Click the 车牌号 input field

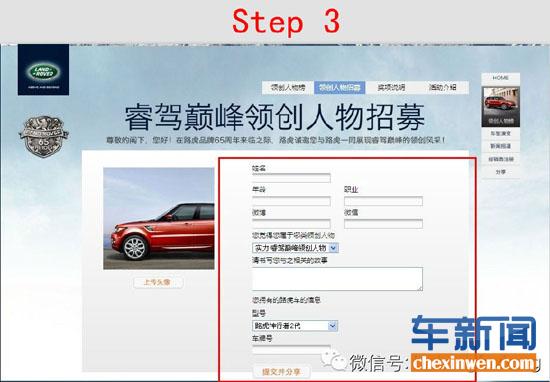(x=291, y=350)
